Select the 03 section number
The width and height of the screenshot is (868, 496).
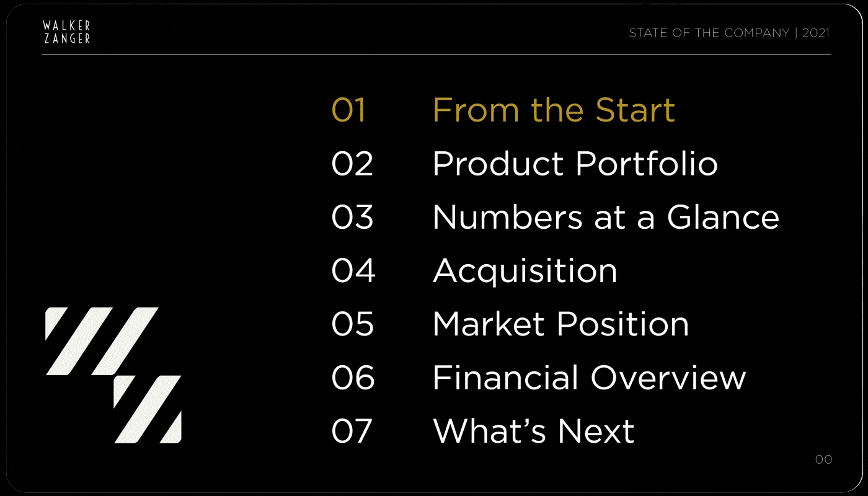[352, 217]
